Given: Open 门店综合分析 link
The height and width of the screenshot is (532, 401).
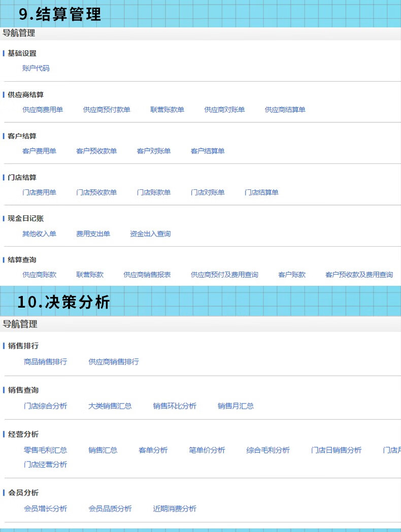Looking at the screenshot, I should [45, 406].
